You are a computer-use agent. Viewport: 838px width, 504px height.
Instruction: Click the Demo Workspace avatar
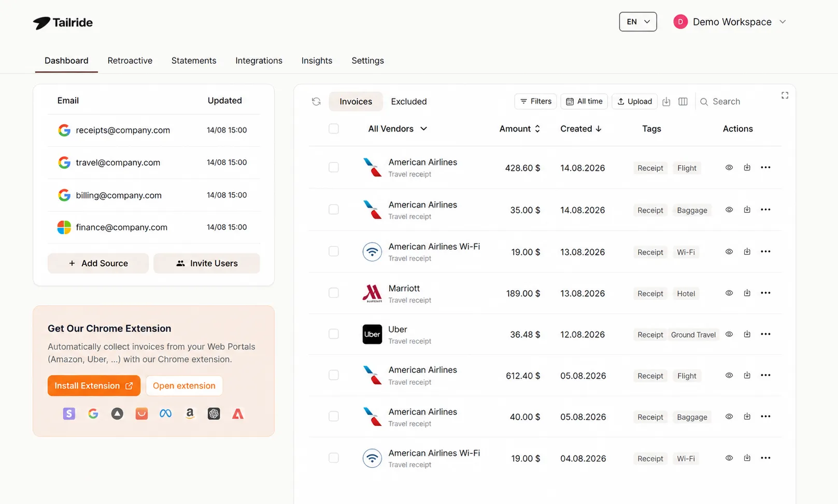click(680, 22)
